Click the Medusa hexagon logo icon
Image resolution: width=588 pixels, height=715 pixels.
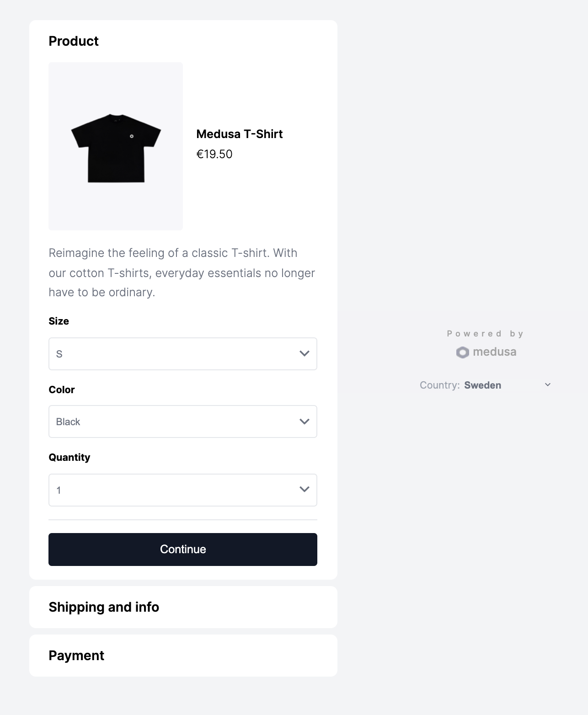(x=462, y=352)
